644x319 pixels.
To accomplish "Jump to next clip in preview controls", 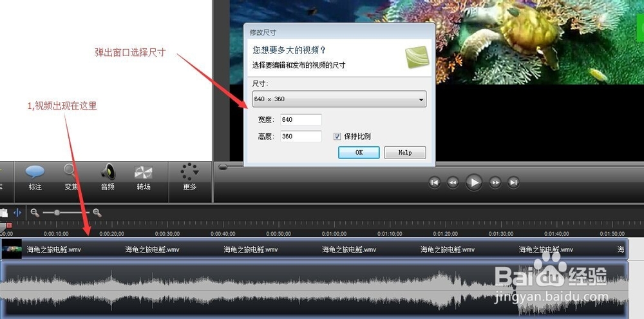I will point(513,182).
